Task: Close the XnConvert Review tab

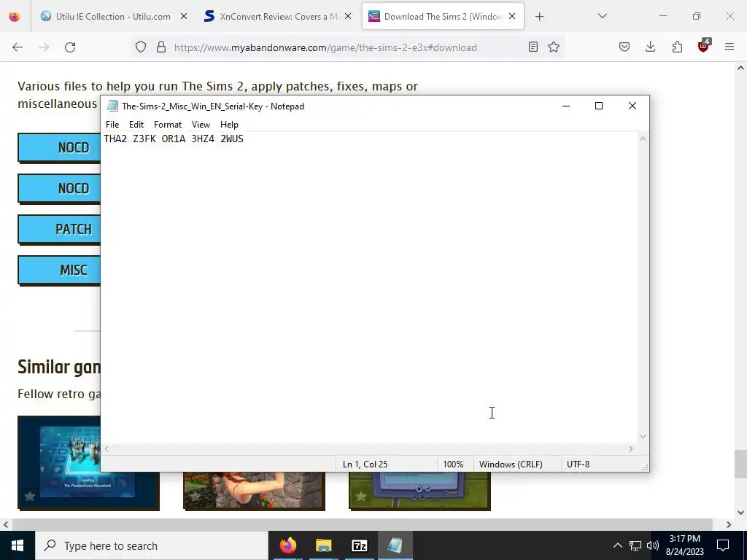Action: 348,16
